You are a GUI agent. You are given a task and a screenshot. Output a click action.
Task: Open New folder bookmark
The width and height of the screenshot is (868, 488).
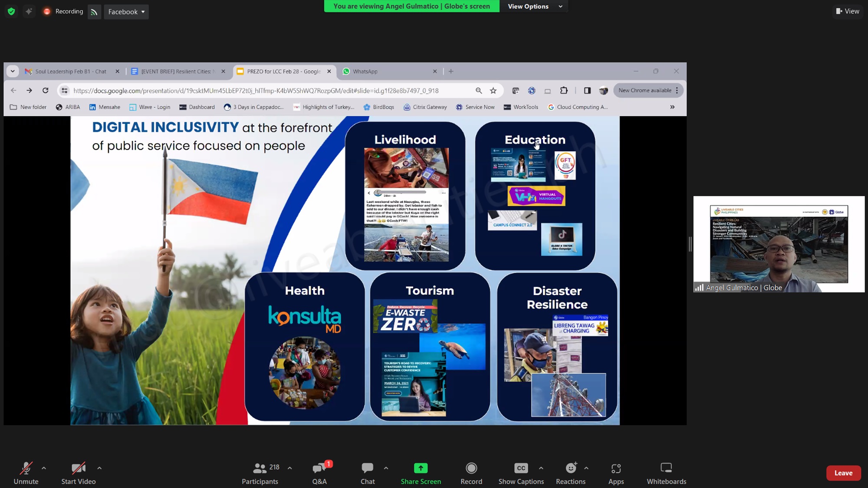point(28,107)
